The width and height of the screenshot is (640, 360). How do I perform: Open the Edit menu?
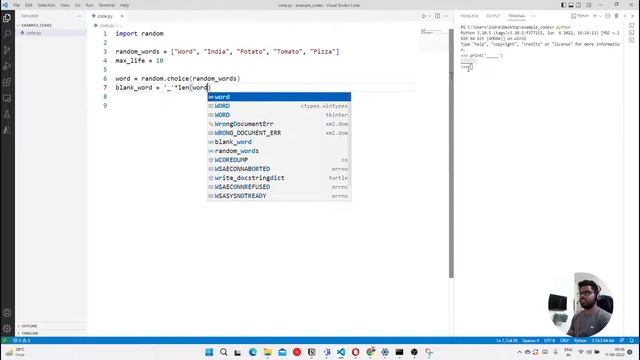coord(29,5)
